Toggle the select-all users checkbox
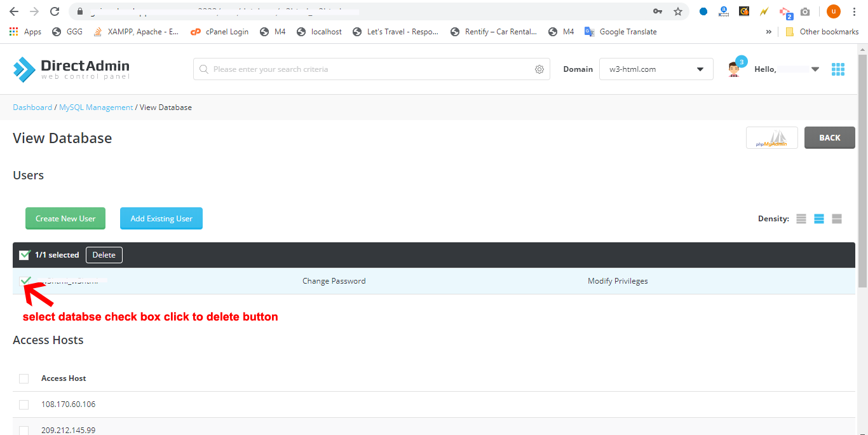 pyautogui.click(x=25, y=255)
